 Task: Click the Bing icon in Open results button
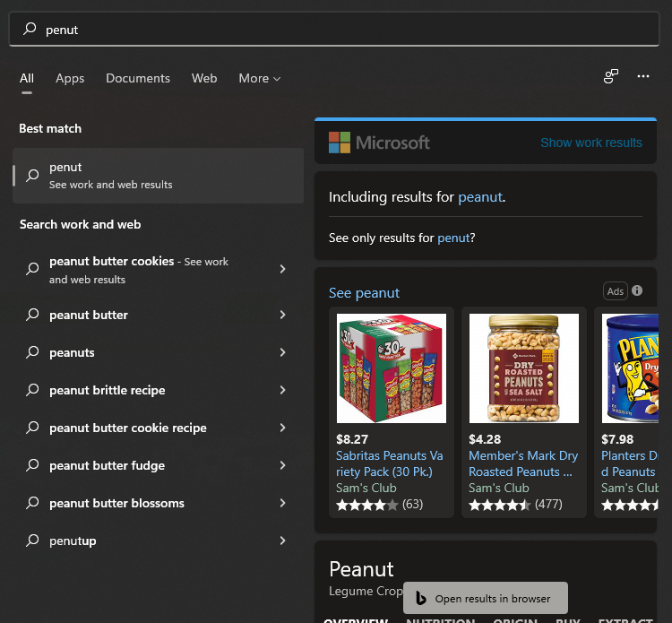pos(420,598)
